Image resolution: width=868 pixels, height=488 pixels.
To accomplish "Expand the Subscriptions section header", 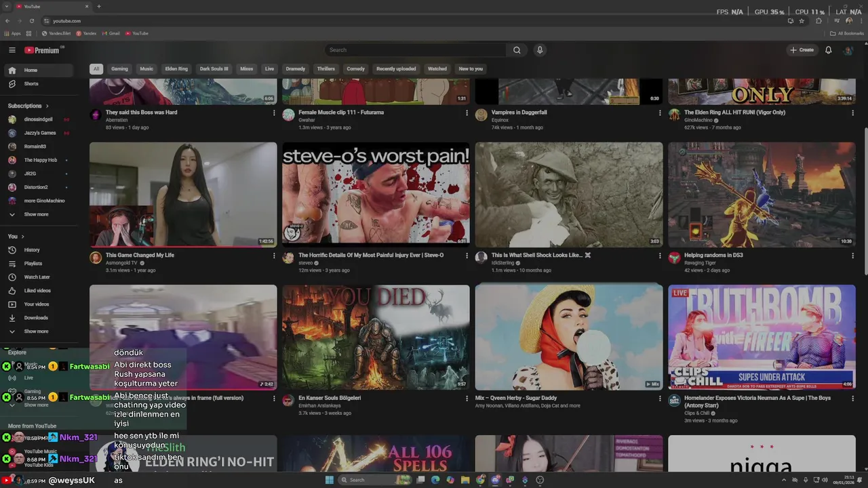I will (28, 106).
